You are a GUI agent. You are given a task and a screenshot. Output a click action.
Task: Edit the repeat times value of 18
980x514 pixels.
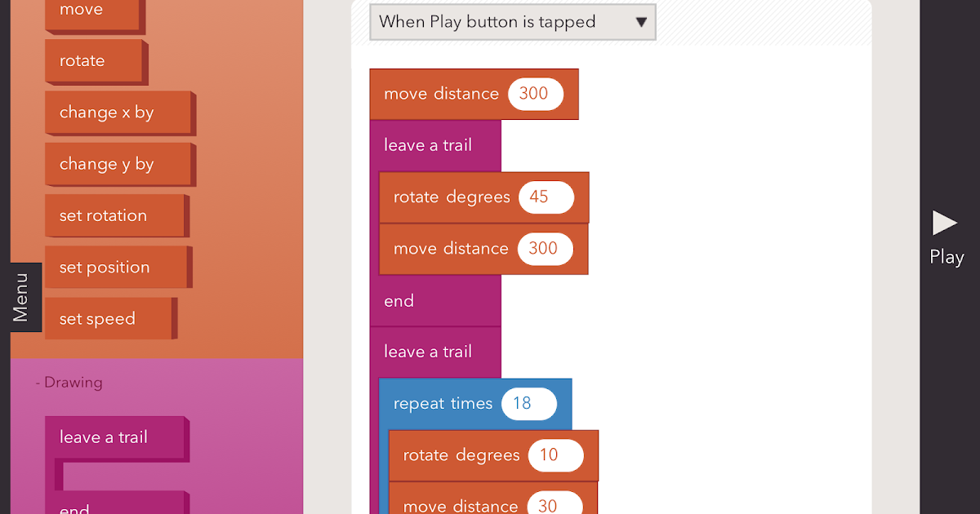tap(529, 403)
